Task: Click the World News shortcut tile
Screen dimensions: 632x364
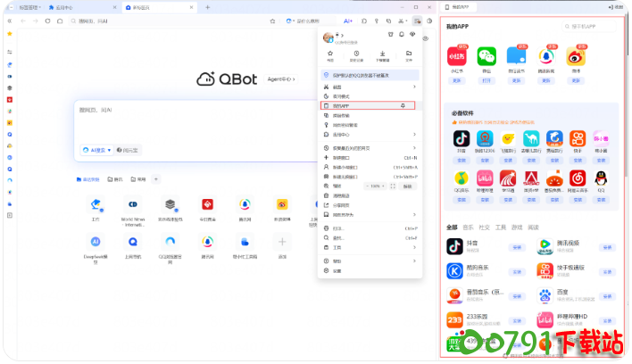Action: (133, 204)
